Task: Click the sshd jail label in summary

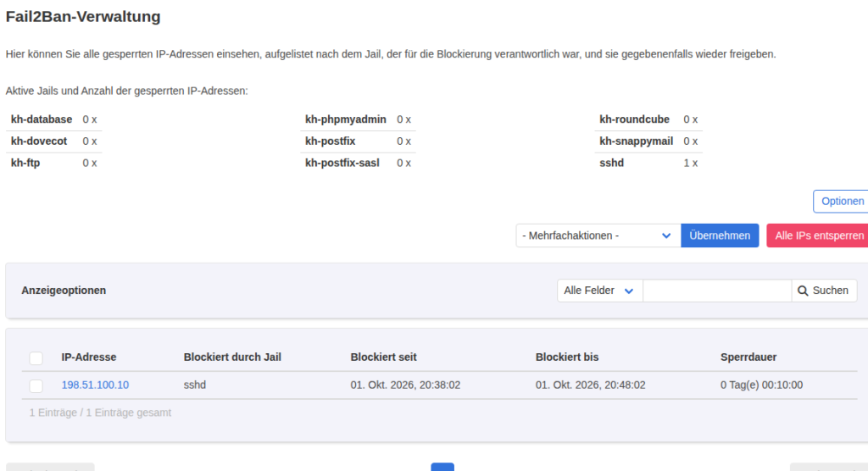Action: pos(612,163)
